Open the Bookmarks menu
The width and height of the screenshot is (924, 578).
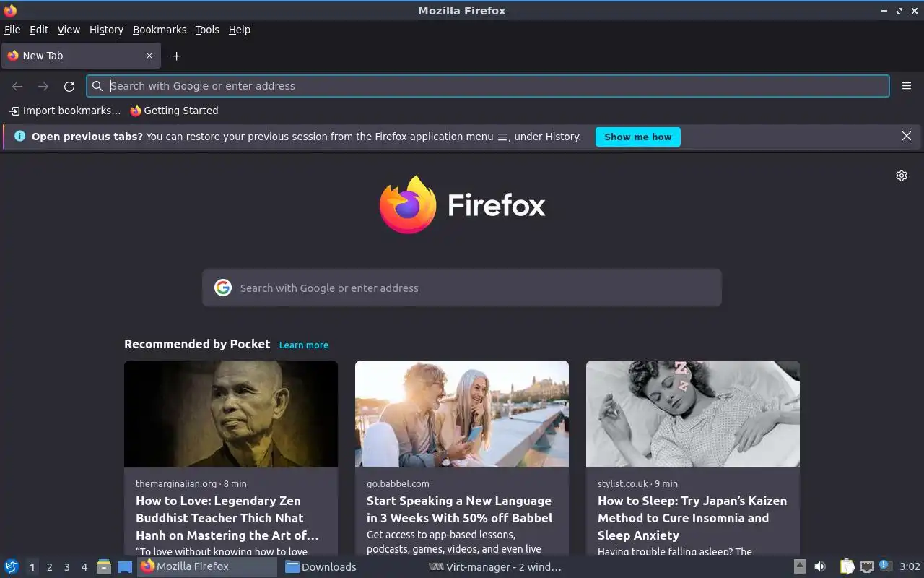[160, 30]
